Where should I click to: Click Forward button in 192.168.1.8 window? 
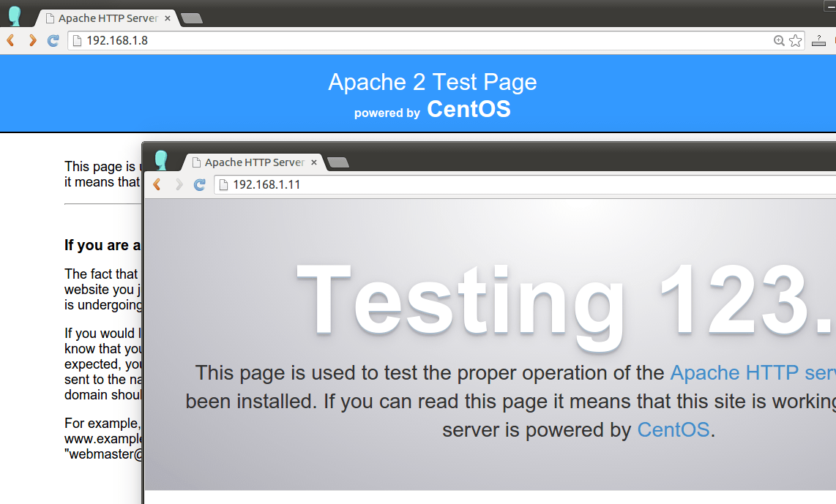pyautogui.click(x=32, y=40)
